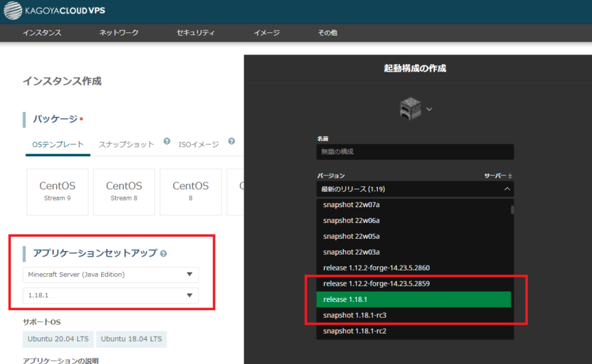
Task: Open the その他 menu
Action: 328,33
